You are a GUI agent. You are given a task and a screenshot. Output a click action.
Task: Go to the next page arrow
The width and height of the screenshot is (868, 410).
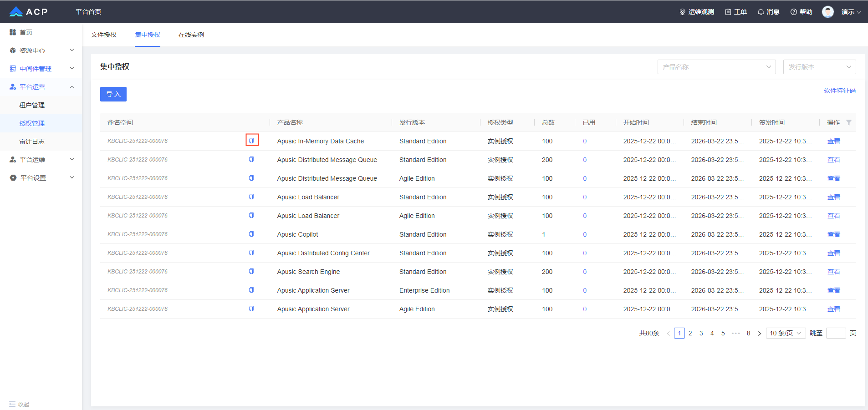pos(760,334)
